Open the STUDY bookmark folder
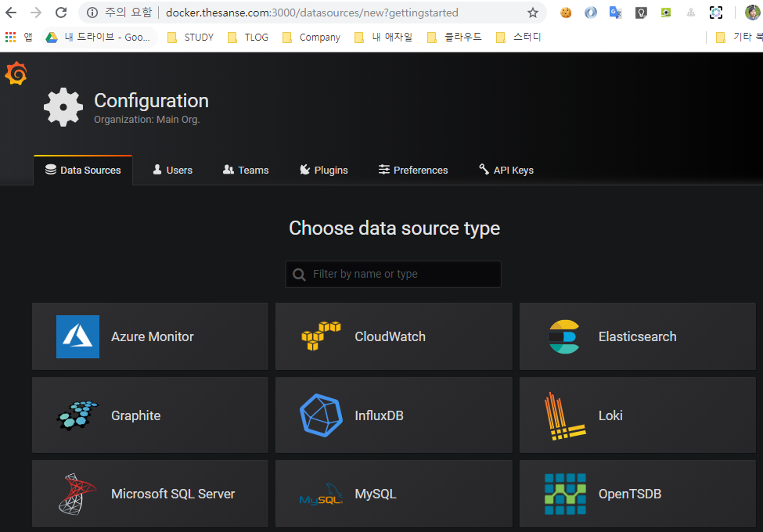763x532 pixels. click(190, 37)
